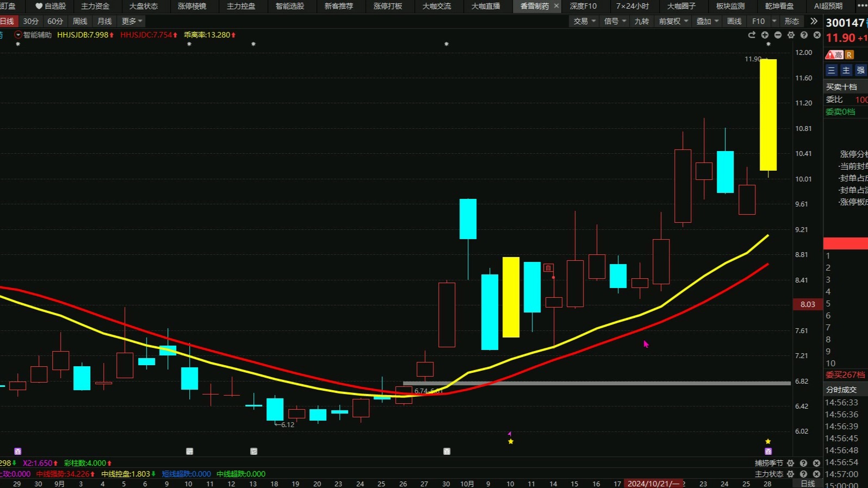Select the 2024/10/21 date marker on axis
868x488 pixels.
point(653,484)
